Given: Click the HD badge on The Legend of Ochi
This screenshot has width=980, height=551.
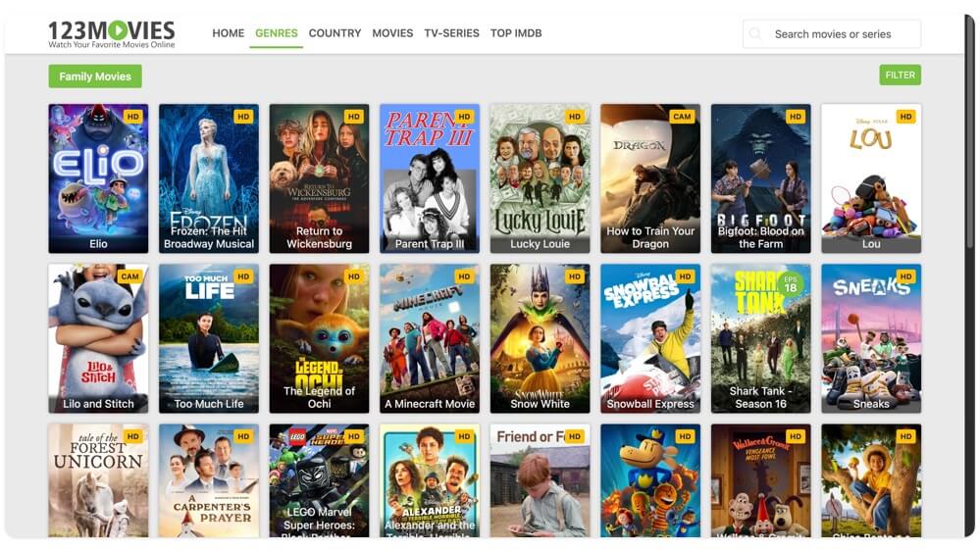Looking at the screenshot, I should coord(354,276).
